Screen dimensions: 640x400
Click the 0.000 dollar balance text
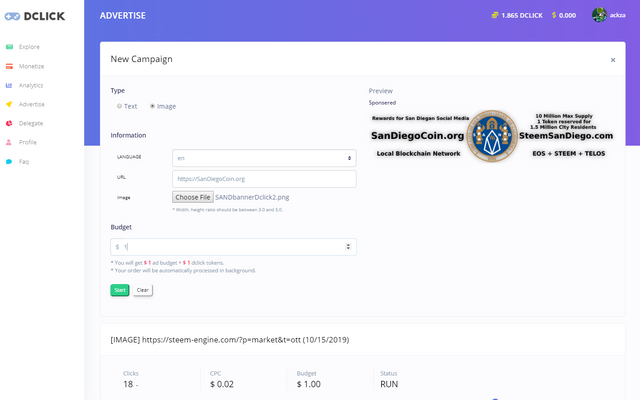567,16
